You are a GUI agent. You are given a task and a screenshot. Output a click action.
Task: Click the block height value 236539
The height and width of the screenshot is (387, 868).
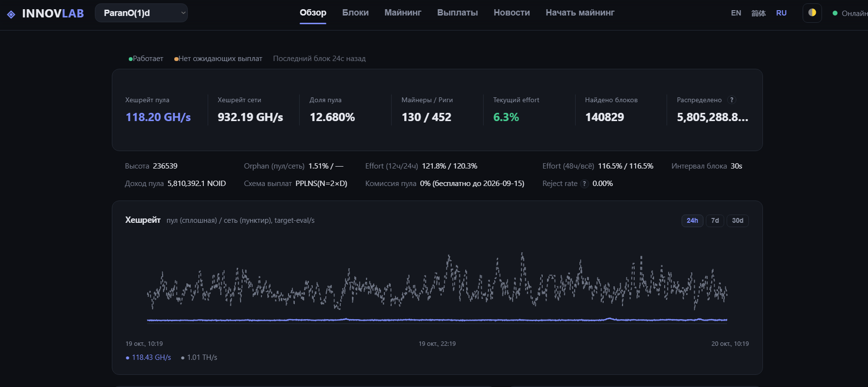click(x=165, y=166)
